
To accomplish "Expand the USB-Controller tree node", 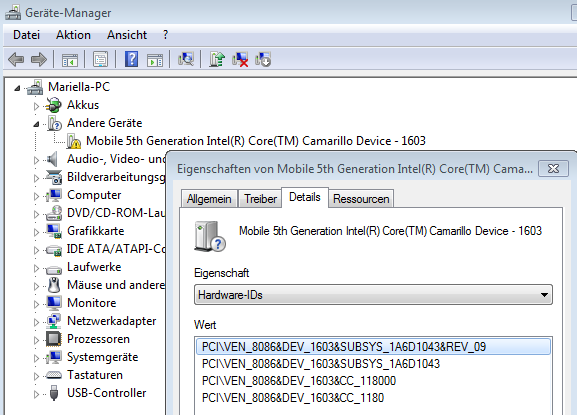I will point(36,394).
